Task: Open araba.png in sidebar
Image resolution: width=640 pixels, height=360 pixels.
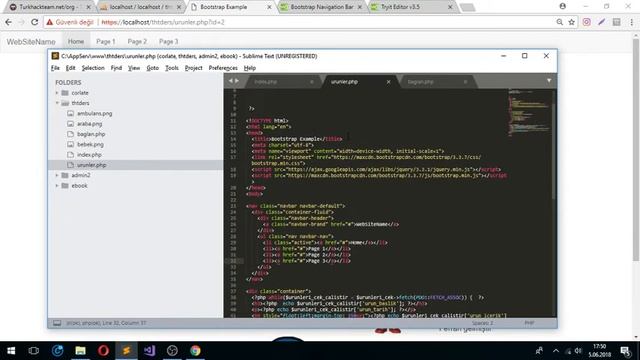Action: tap(89, 124)
